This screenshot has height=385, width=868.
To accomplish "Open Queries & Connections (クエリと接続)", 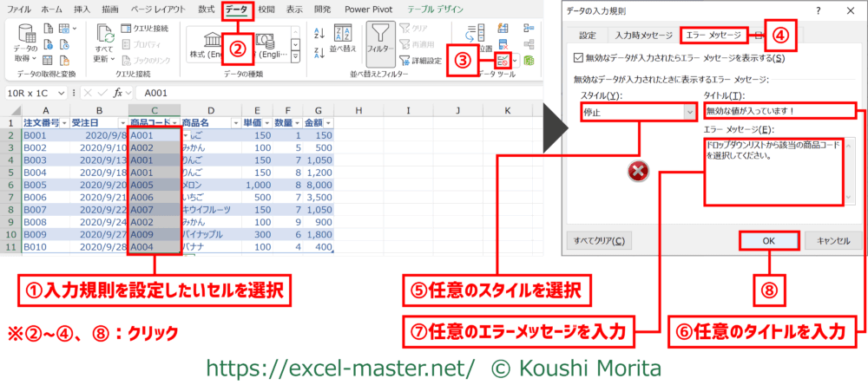I will [x=143, y=28].
